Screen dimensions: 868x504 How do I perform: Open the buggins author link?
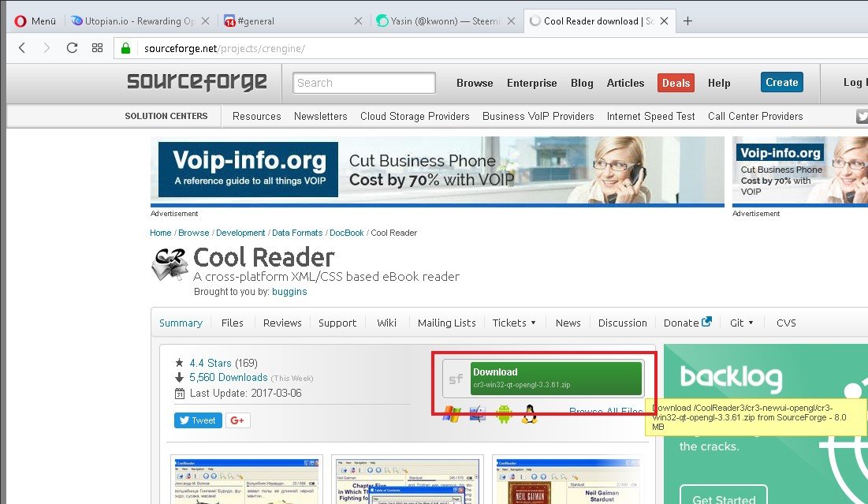pos(289,292)
